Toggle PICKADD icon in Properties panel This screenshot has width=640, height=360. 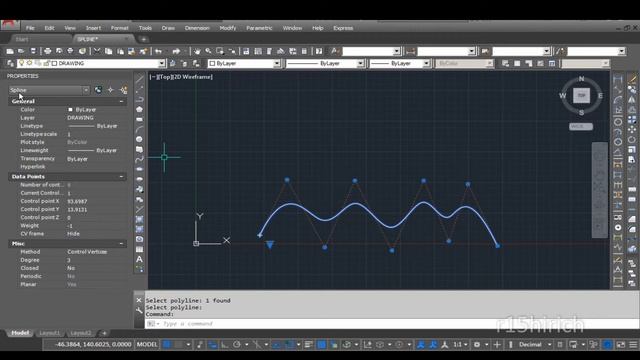click(98, 90)
